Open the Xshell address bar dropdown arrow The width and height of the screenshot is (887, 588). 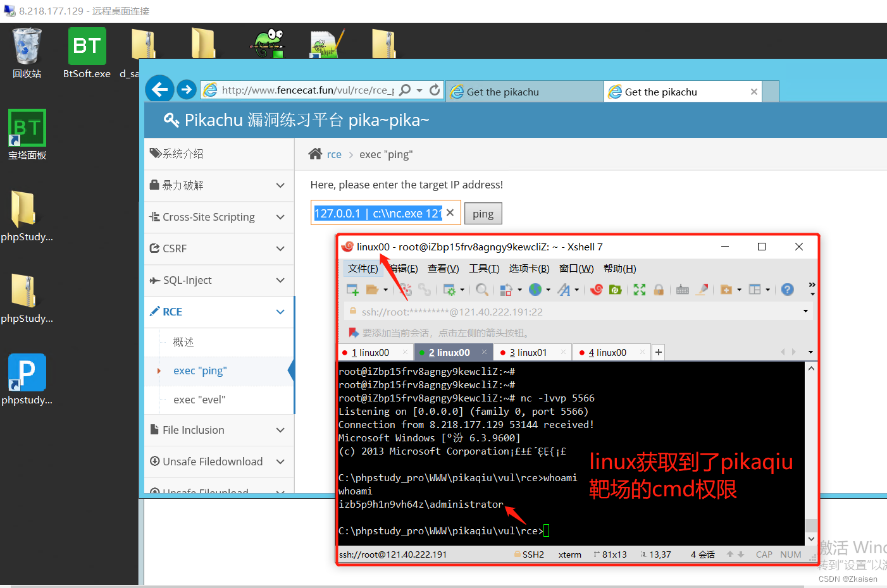point(805,311)
